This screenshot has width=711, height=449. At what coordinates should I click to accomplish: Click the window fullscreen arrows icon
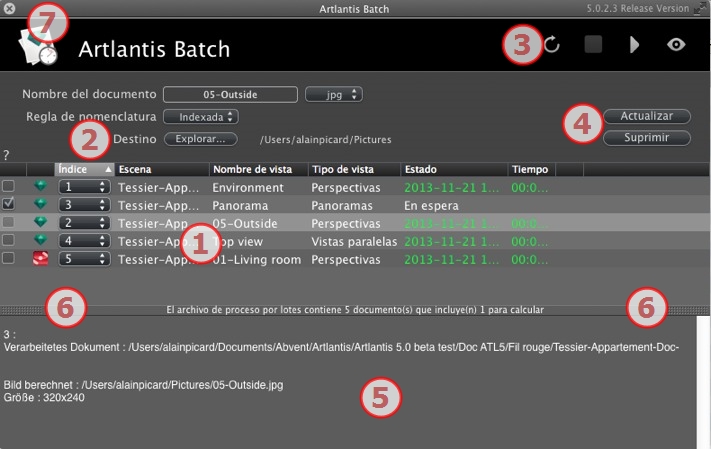click(x=700, y=9)
